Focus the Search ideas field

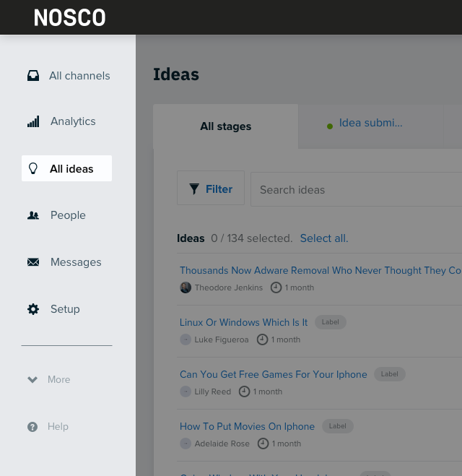pos(356,189)
